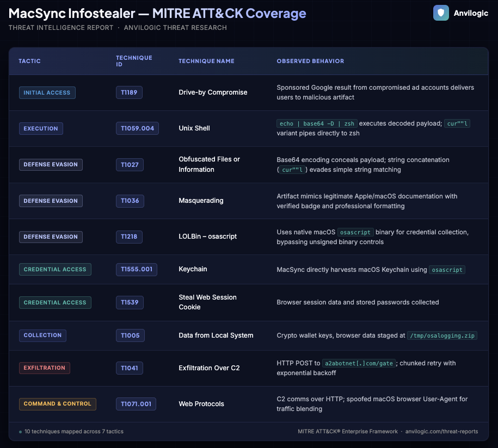
Task: Click 'Browser session data and stored passwords collected'
Action: pyautogui.click(x=358, y=302)
